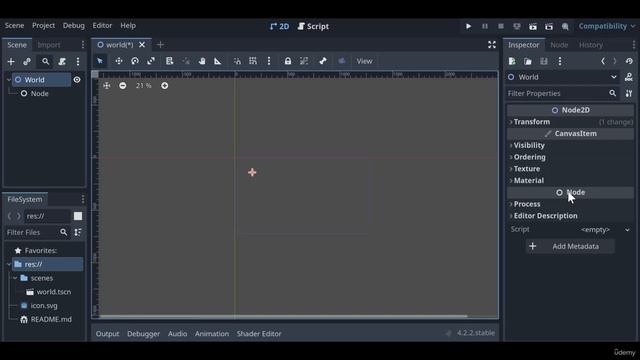Lock the selected node
Image resolution: width=640 pixels, height=360 pixels.
point(288,61)
